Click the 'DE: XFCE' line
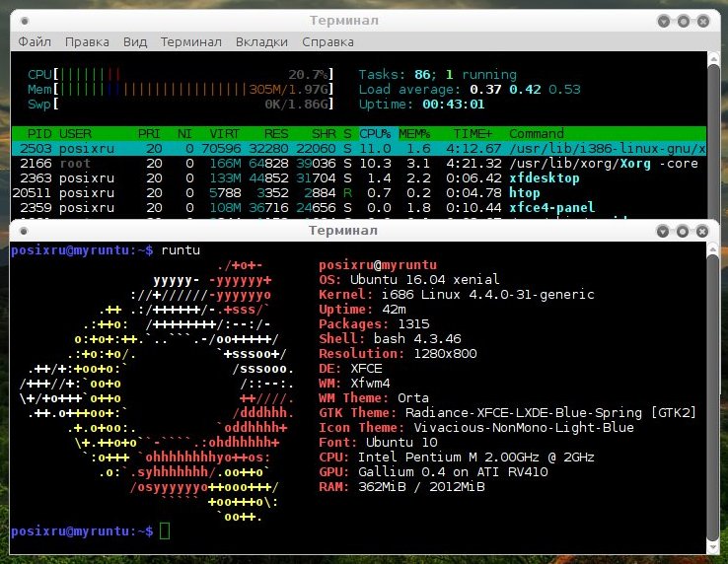This screenshot has height=564, width=728. (350, 369)
